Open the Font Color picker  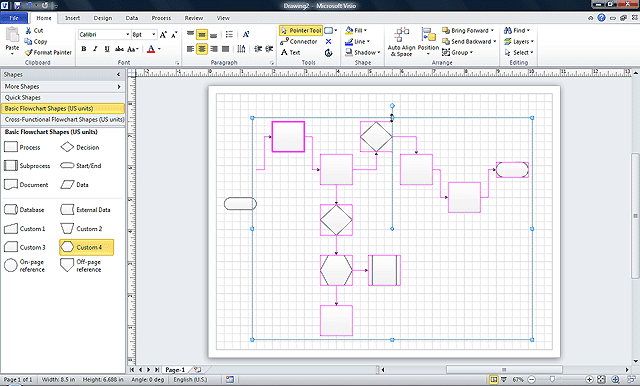[151, 49]
